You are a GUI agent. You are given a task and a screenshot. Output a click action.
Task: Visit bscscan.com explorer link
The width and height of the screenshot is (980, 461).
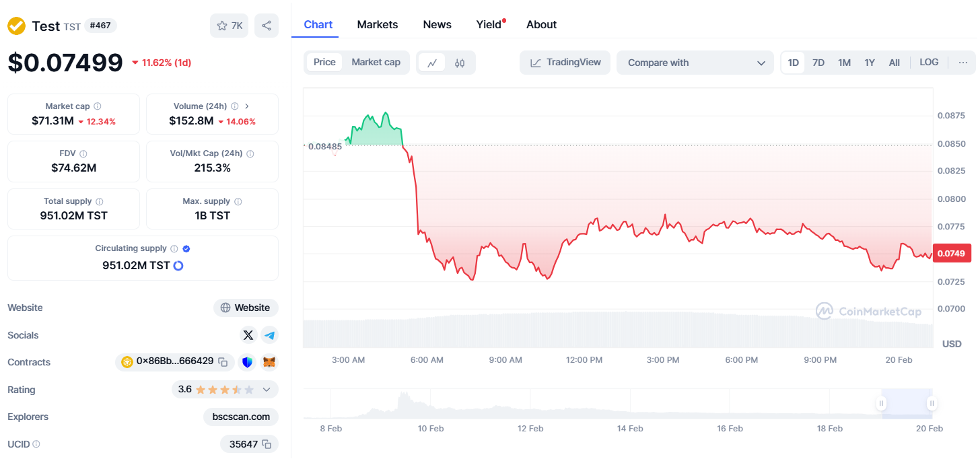[x=241, y=417]
